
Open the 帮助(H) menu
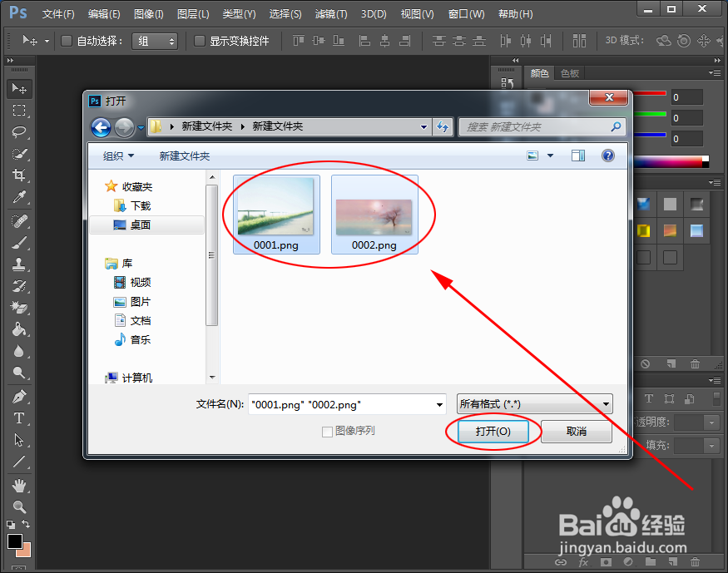coord(515,14)
